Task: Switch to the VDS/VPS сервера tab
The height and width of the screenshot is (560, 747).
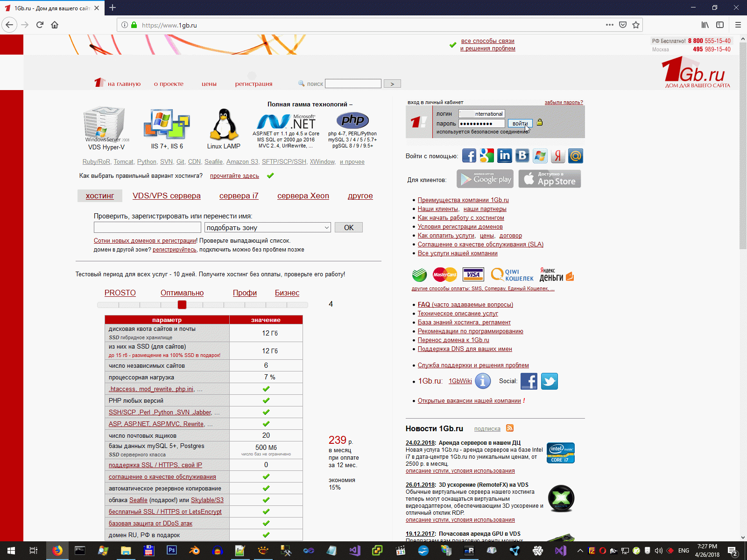Action: click(167, 196)
